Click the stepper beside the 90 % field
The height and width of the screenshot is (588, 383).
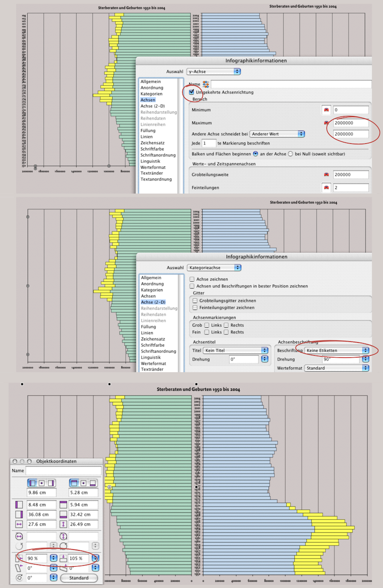click(x=53, y=558)
